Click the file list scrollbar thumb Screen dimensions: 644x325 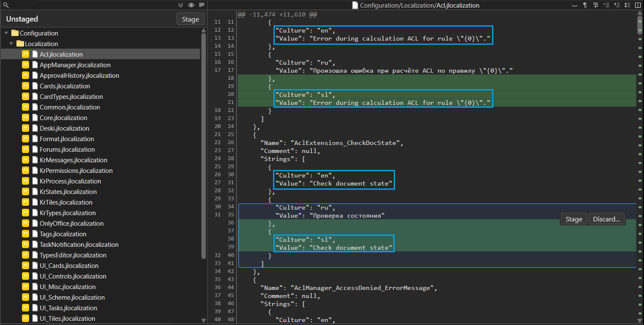click(x=204, y=146)
